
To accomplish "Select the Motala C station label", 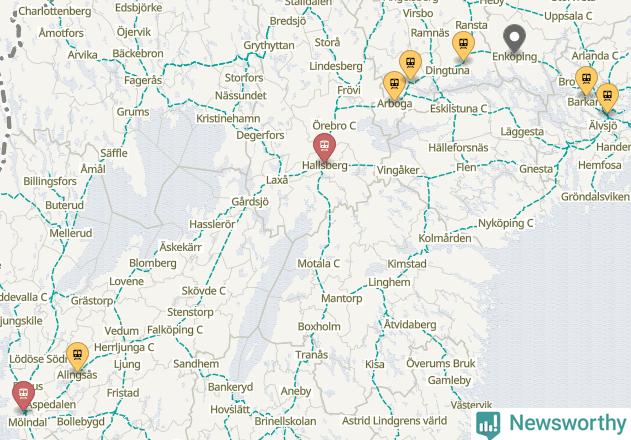I will (x=318, y=264).
